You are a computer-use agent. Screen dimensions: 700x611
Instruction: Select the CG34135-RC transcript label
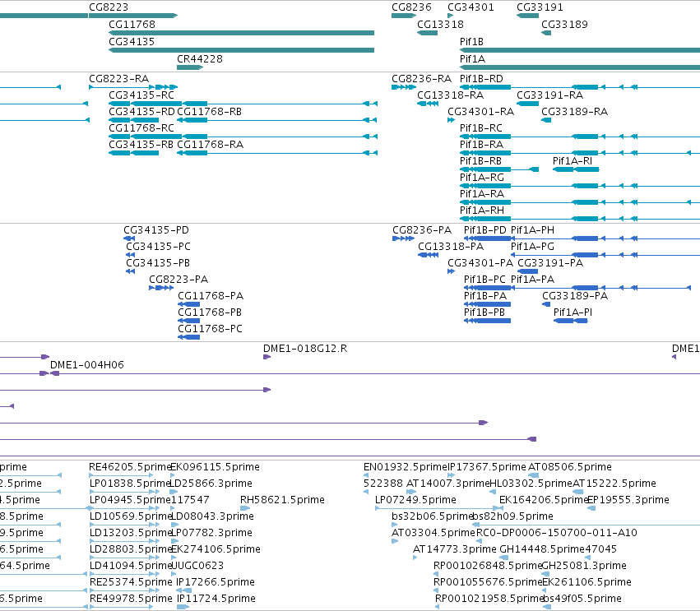pos(141,95)
